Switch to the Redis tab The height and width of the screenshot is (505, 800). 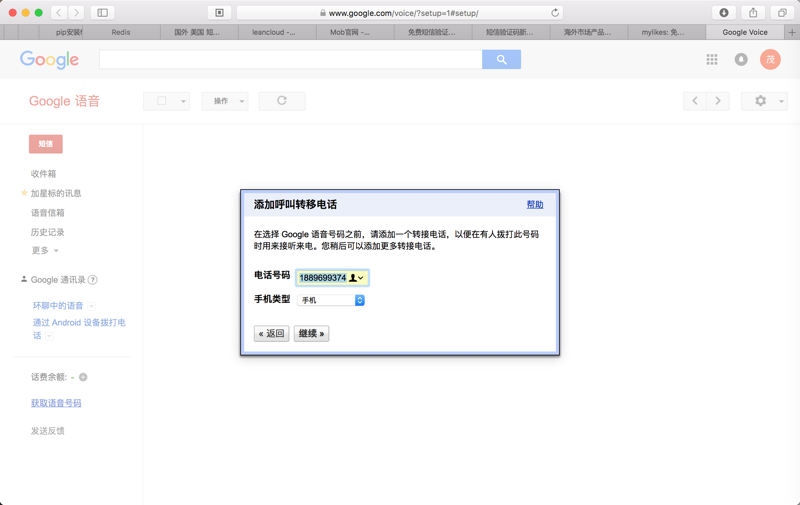click(x=121, y=32)
